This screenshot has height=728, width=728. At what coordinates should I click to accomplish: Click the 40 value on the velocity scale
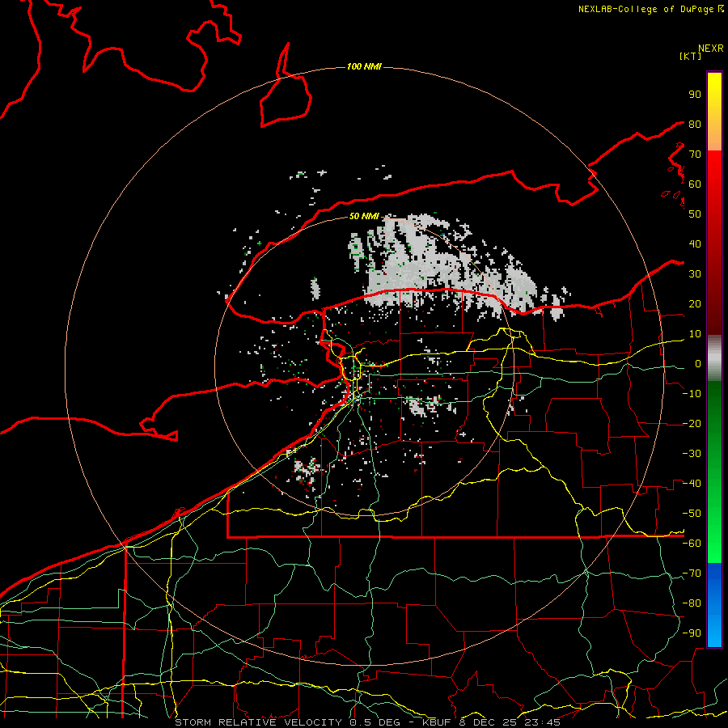[695, 244]
